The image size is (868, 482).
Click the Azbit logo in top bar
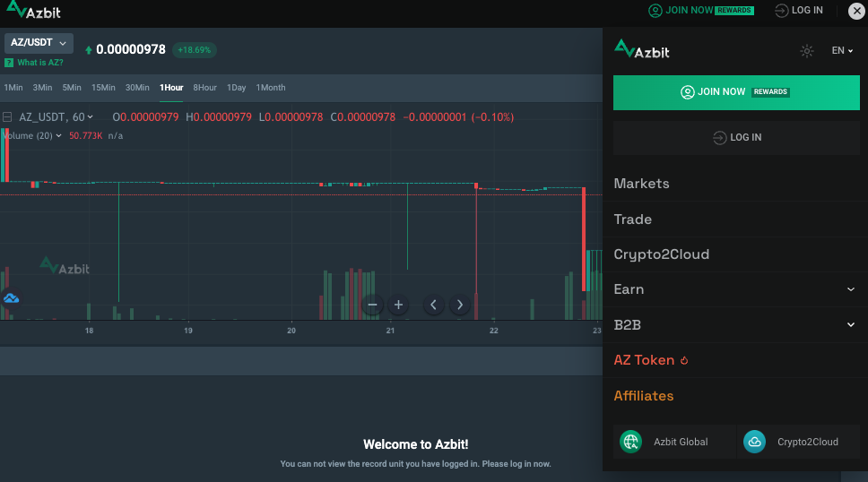[33, 10]
